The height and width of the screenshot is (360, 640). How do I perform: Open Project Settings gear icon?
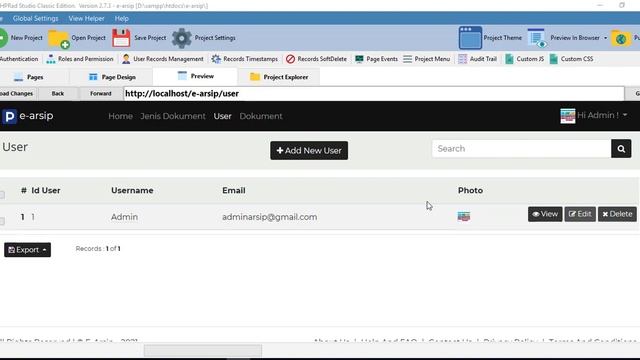pos(182,38)
